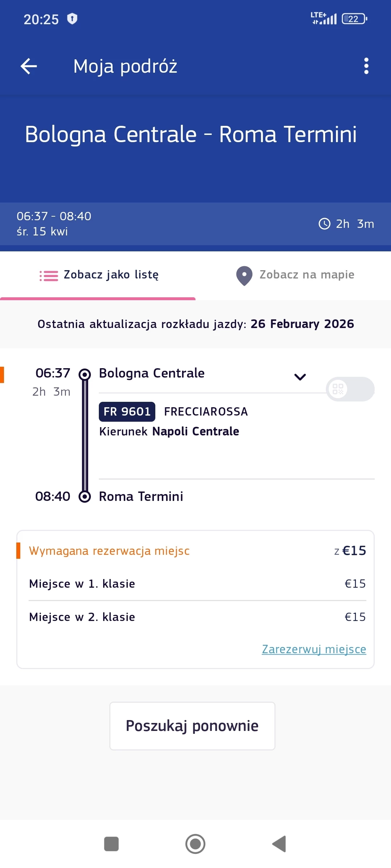
Task: Tap the clock duration icon
Action: tap(324, 224)
